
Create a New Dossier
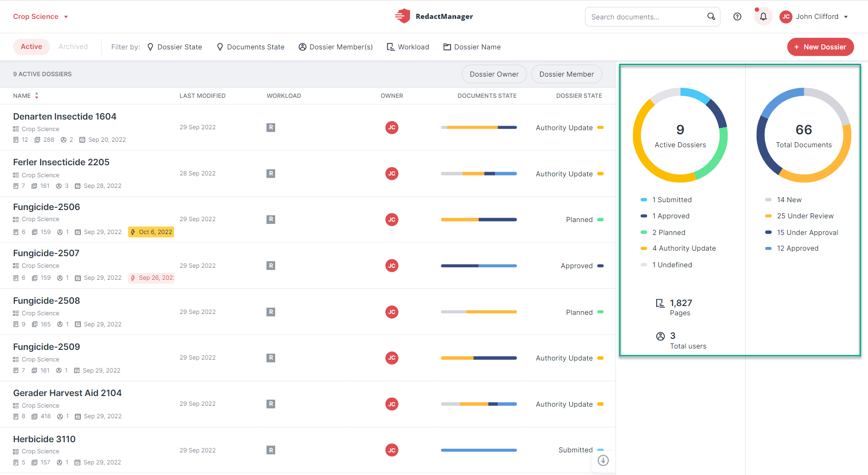pos(820,47)
